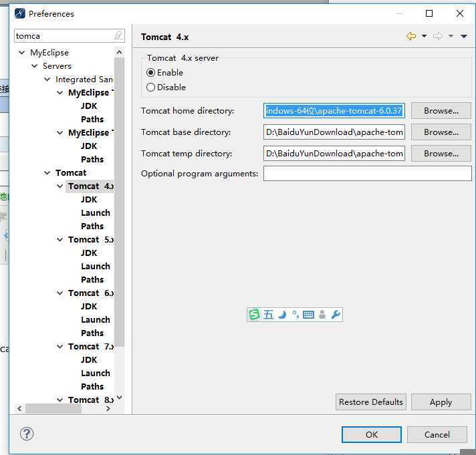Screen dimensions: 476x455
Task: Open Paths under Tomcat 5.x
Action: [92, 280]
